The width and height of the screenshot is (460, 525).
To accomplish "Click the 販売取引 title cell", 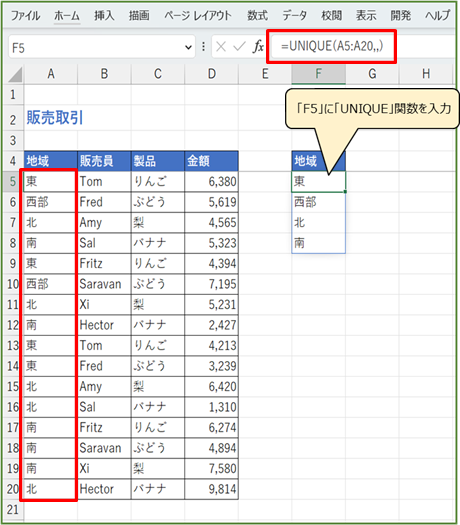I will [54, 118].
